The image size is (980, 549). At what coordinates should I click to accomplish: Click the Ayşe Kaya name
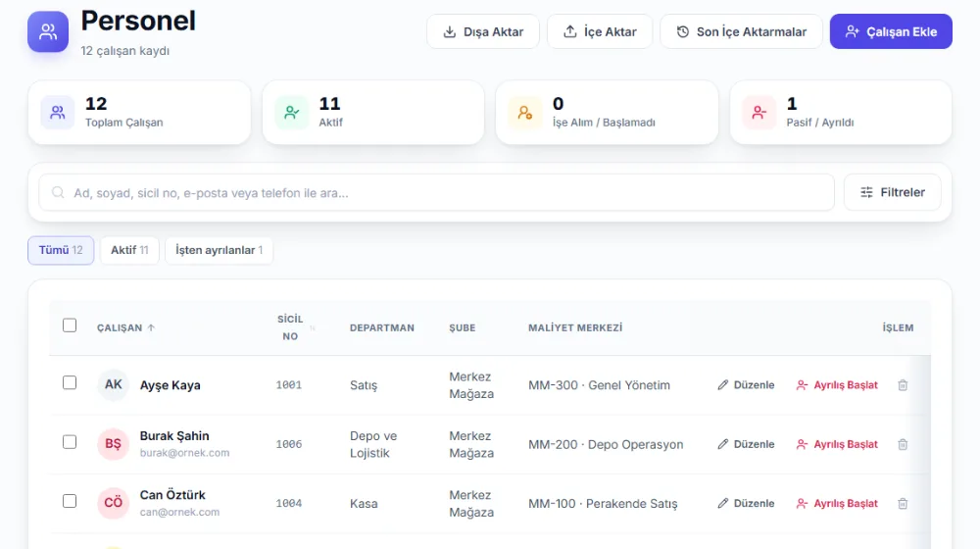pos(170,385)
